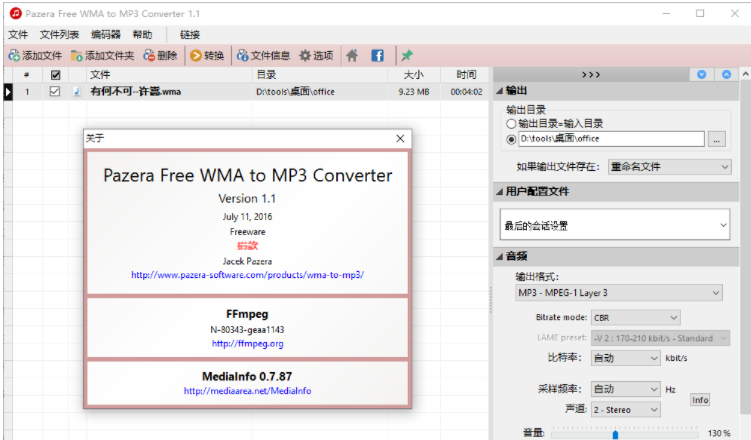Click the green pin stay-on-top icon
The image size is (751, 440).
click(407, 56)
